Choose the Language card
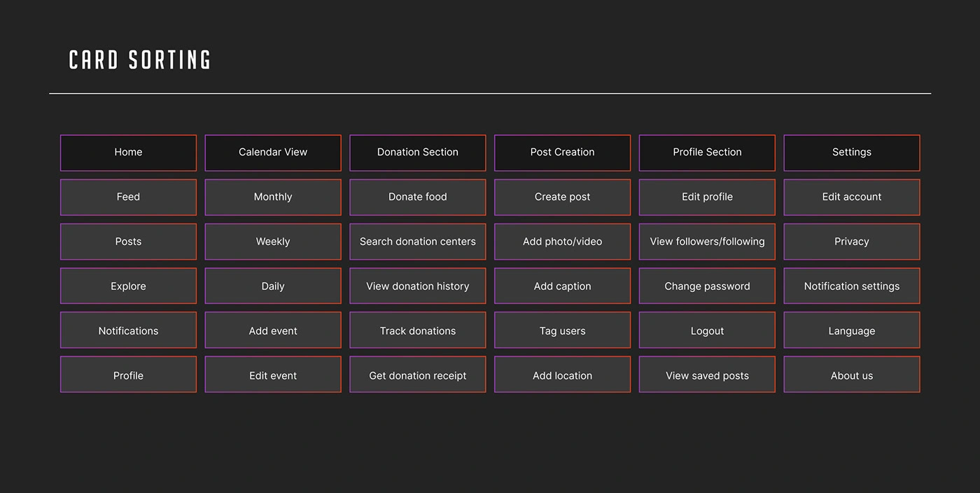The width and height of the screenshot is (980, 493). (x=852, y=331)
